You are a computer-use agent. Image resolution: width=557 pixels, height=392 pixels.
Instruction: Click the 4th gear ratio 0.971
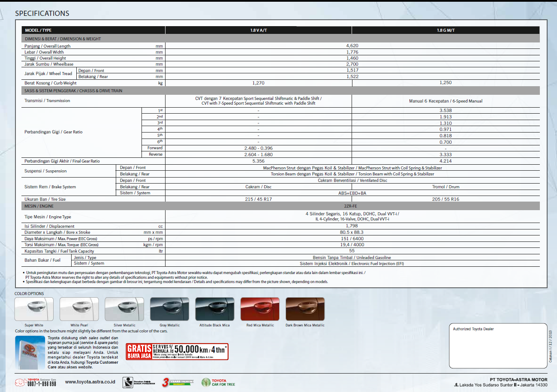point(446,129)
